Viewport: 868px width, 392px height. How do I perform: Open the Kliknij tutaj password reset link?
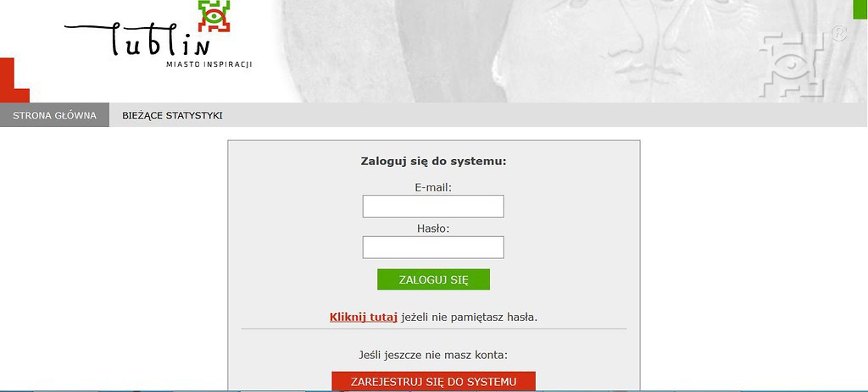363,317
